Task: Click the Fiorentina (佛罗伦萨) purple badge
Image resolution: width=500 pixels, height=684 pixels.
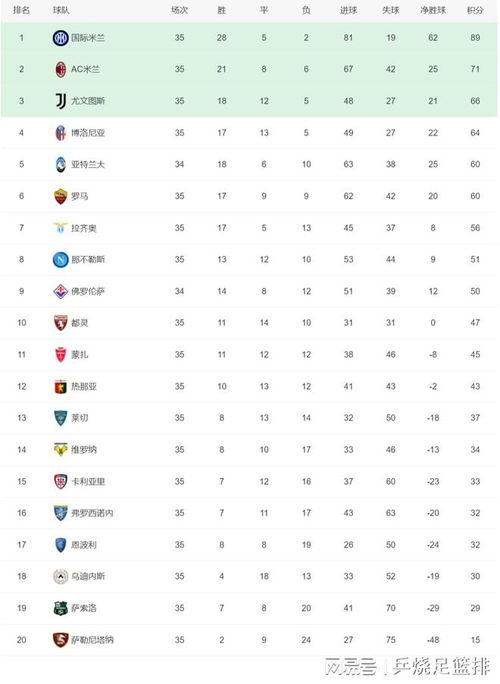Action: [x=61, y=291]
